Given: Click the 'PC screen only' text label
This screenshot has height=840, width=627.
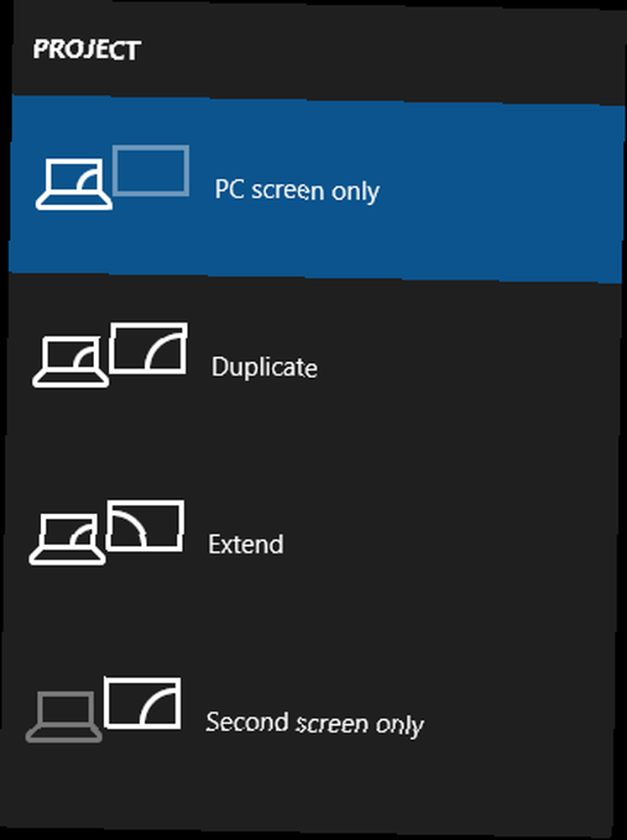Looking at the screenshot, I should [297, 190].
